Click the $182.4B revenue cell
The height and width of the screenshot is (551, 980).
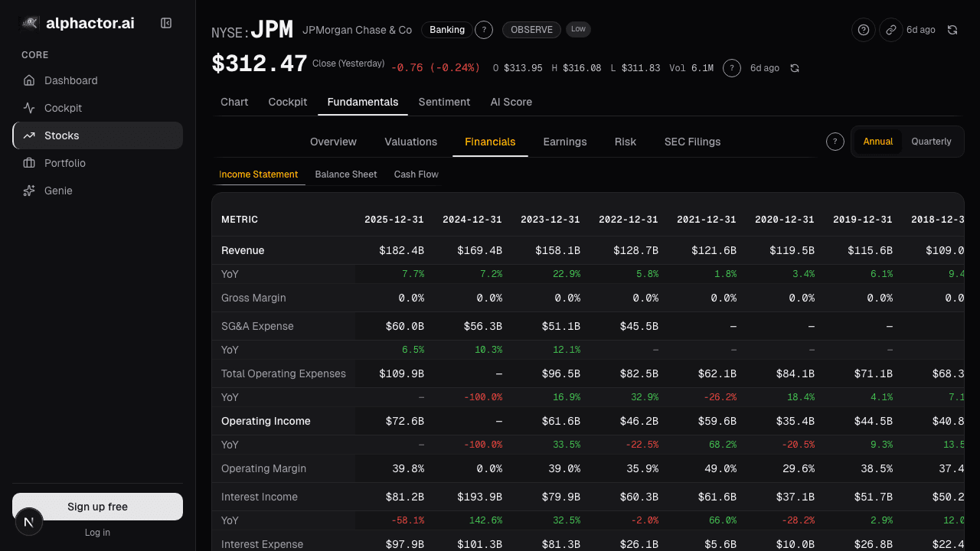click(401, 250)
